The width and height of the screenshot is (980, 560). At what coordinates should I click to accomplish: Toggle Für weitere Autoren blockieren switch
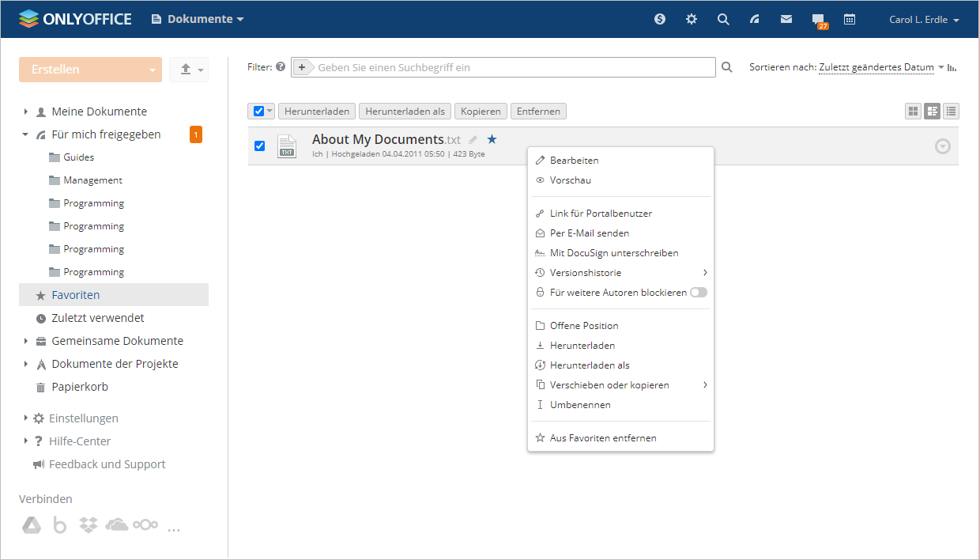pos(698,293)
